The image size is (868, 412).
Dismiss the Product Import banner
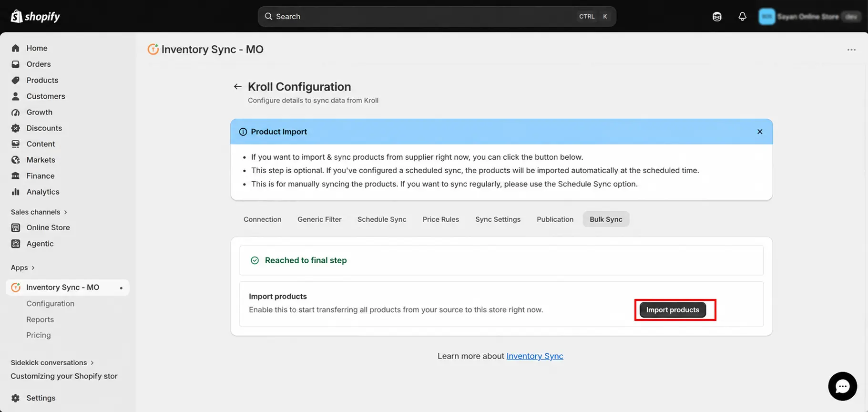(760, 132)
